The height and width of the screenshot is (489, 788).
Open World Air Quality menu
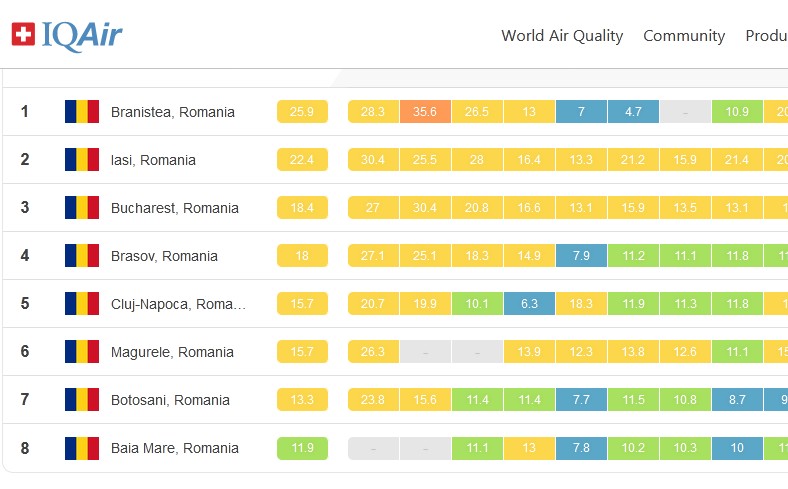coord(562,36)
